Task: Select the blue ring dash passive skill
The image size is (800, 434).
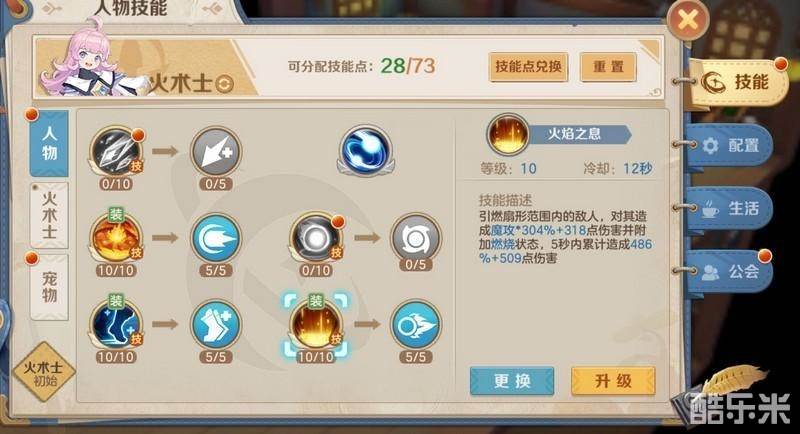Action: (x=415, y=325)
